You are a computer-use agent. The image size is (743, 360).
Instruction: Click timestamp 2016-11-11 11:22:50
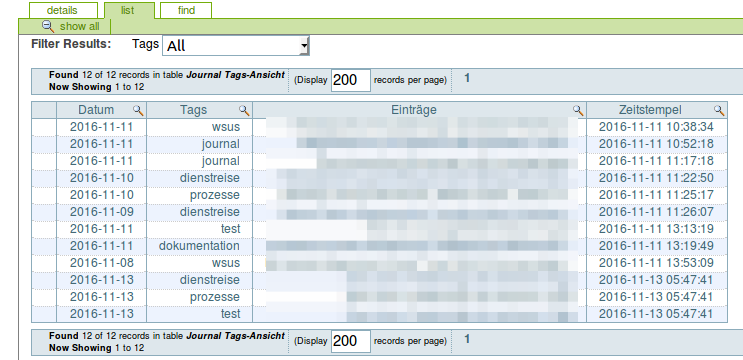pos(656,178)
